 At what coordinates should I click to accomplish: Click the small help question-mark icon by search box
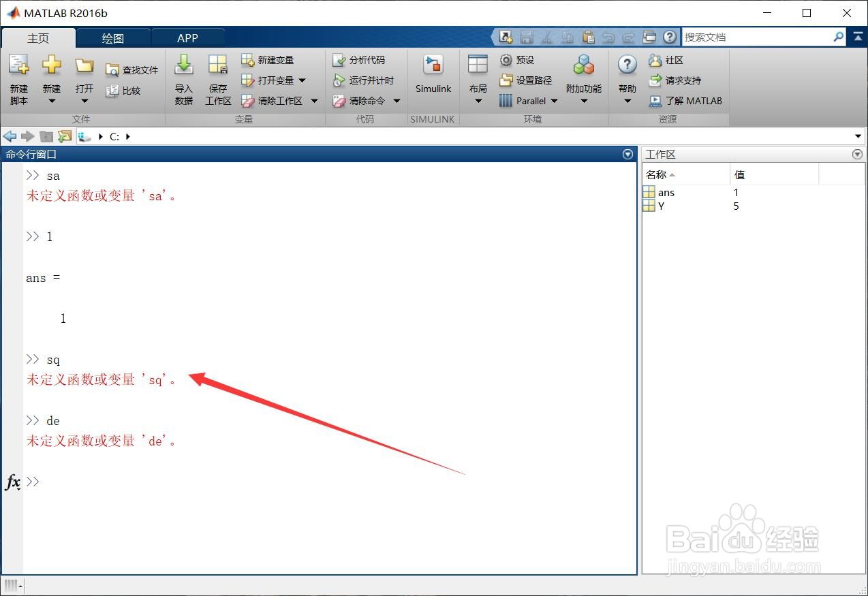[670, 37]
